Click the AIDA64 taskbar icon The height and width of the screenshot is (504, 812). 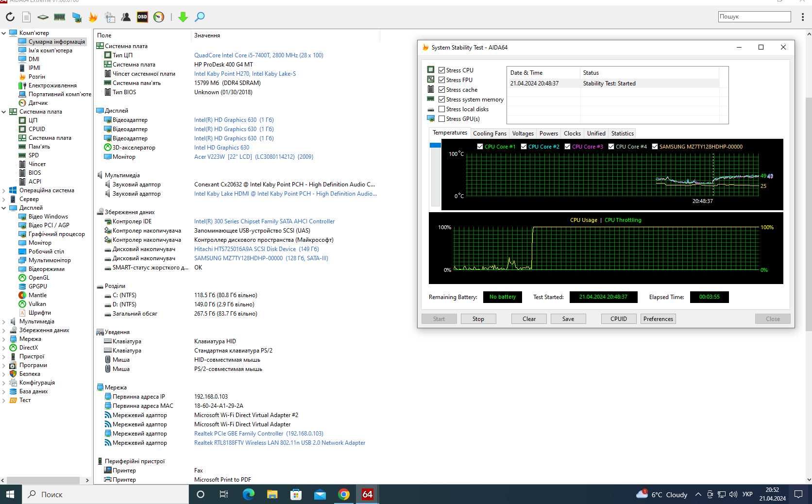(x=368, y=494)
